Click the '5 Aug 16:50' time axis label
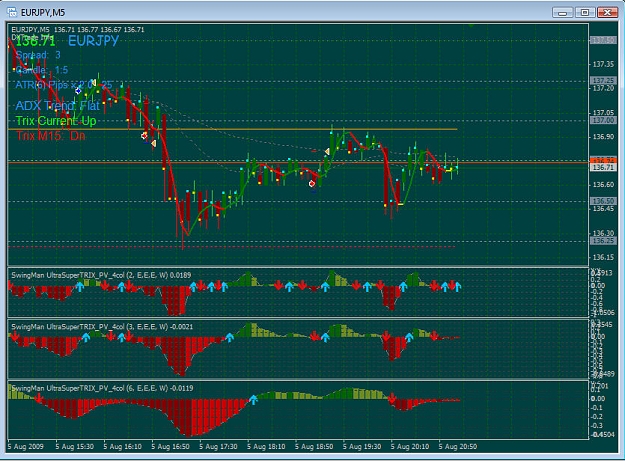Screen dimensions: 625x461 click(170, 447)
